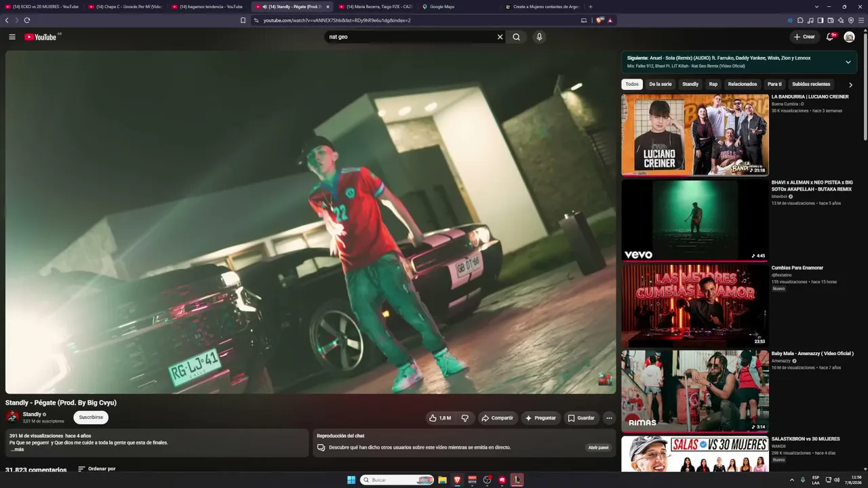Go to YouTube home via logo
The width and height of the screenshot is (868, 488).
(x=41, y=37)
